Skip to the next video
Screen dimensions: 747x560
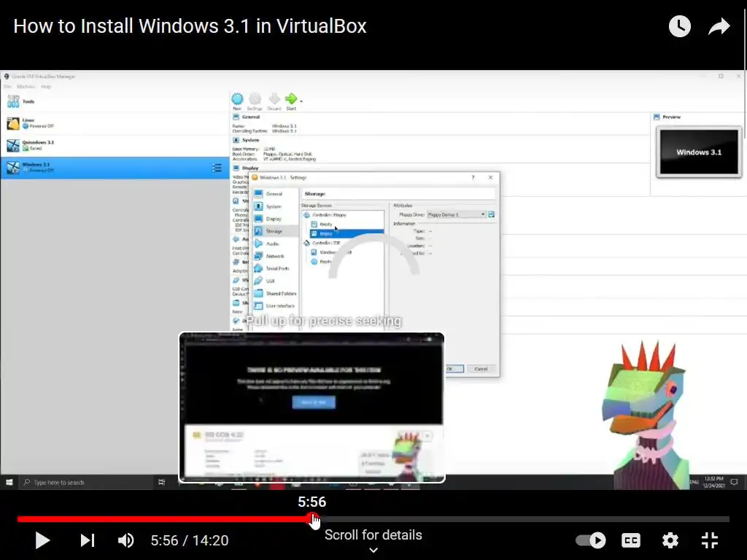click(88, 540)
